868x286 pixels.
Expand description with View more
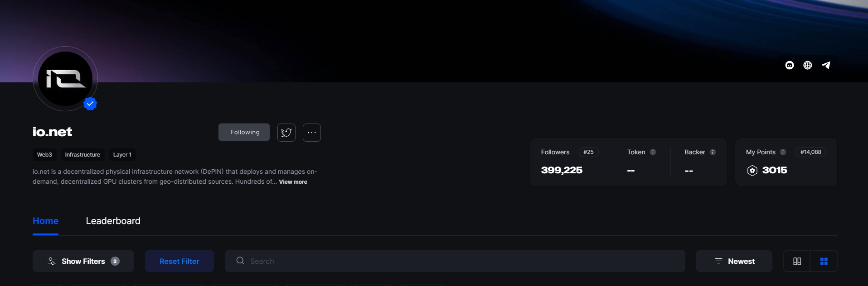pyautogui.click(x=293, y=182)
